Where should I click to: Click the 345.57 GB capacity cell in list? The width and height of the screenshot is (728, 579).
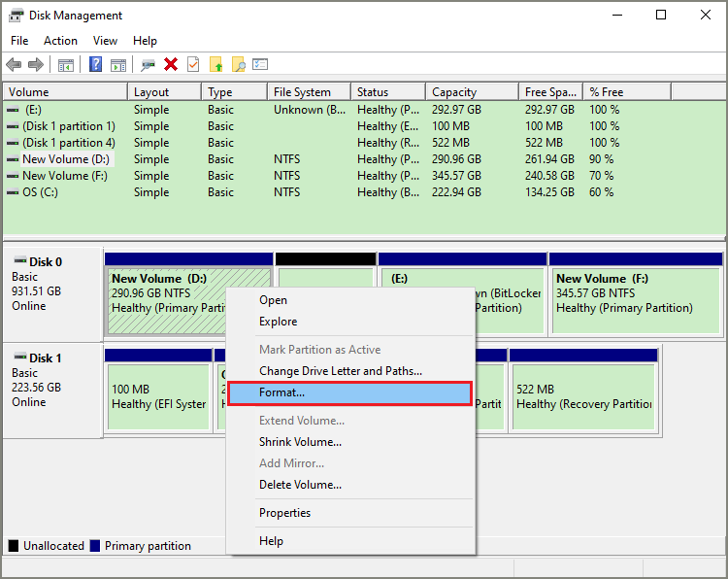[456, 176]
